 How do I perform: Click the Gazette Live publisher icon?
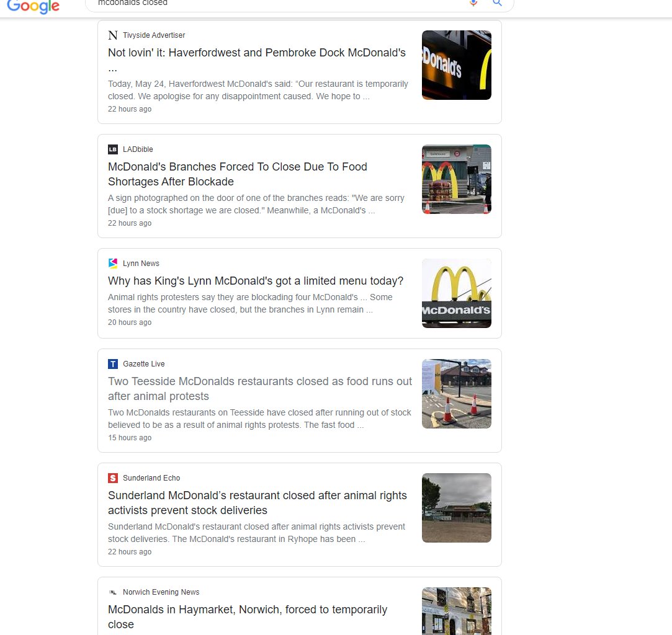(113, 364)
